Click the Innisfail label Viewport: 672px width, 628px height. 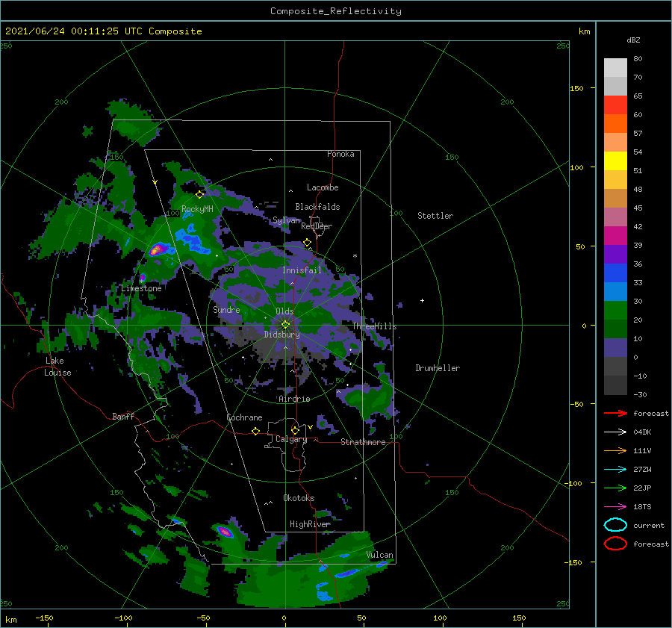pos(302,270)
